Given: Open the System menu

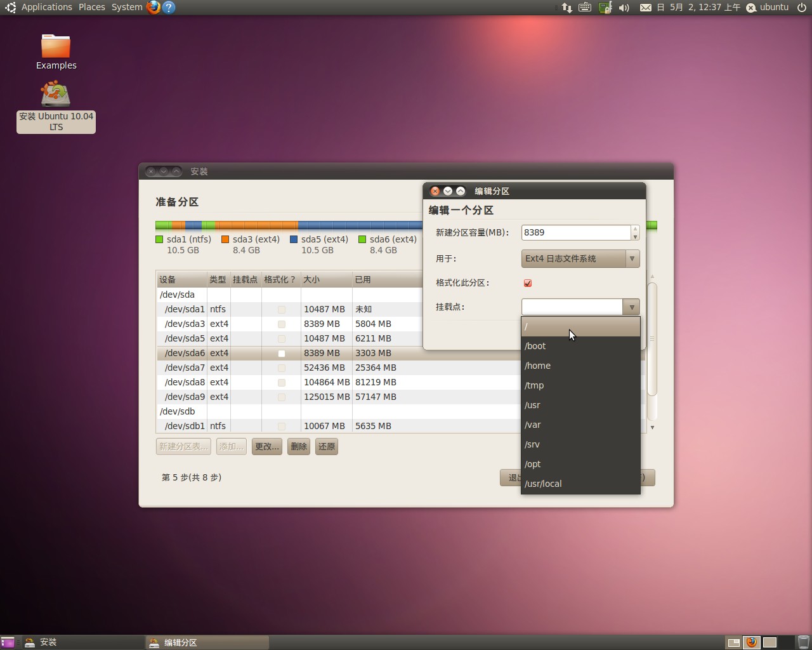Looking at the screenshot, I should tap(127, 8).
